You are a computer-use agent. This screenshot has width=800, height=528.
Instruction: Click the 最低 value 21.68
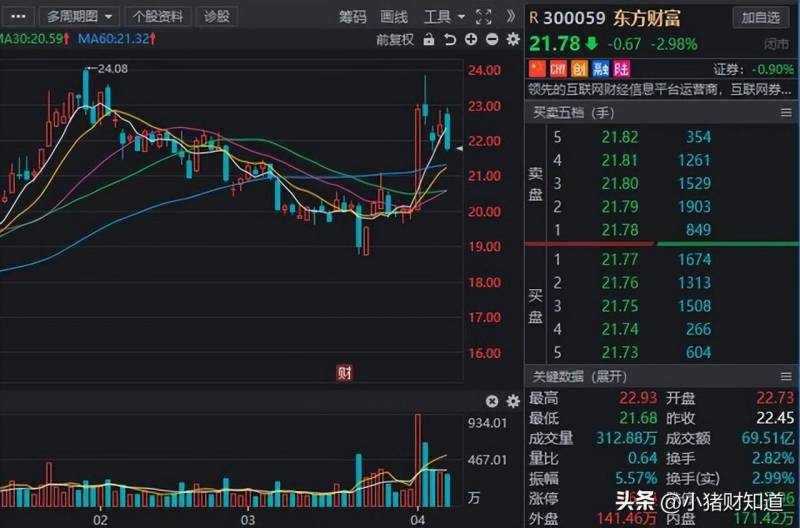click(x=638, y=418)
